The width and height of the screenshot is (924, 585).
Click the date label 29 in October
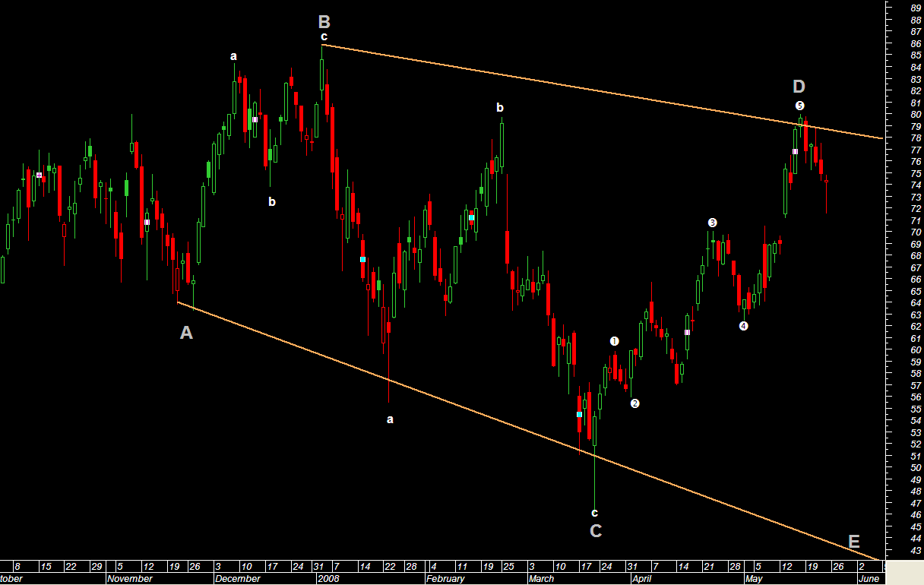(x=97, y=567)
